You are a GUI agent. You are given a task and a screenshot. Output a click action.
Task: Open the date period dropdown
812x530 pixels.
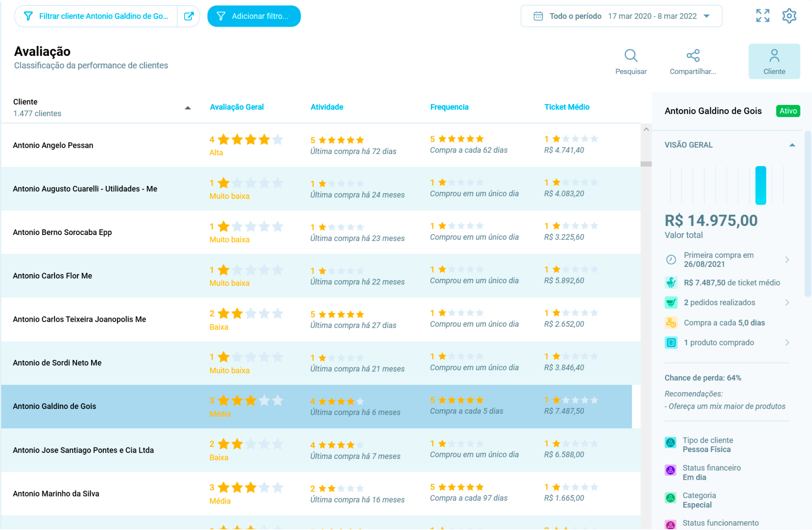click(x=706, y=16)
